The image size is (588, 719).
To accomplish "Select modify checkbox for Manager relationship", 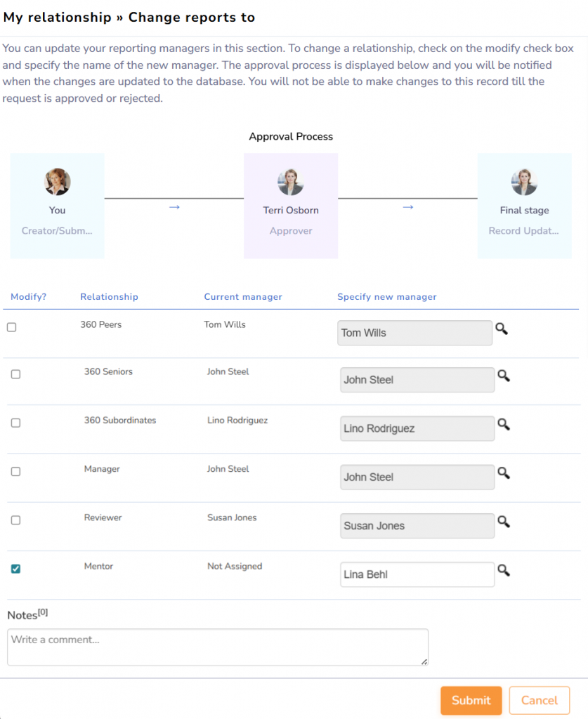I will click(x=15, y=472).
